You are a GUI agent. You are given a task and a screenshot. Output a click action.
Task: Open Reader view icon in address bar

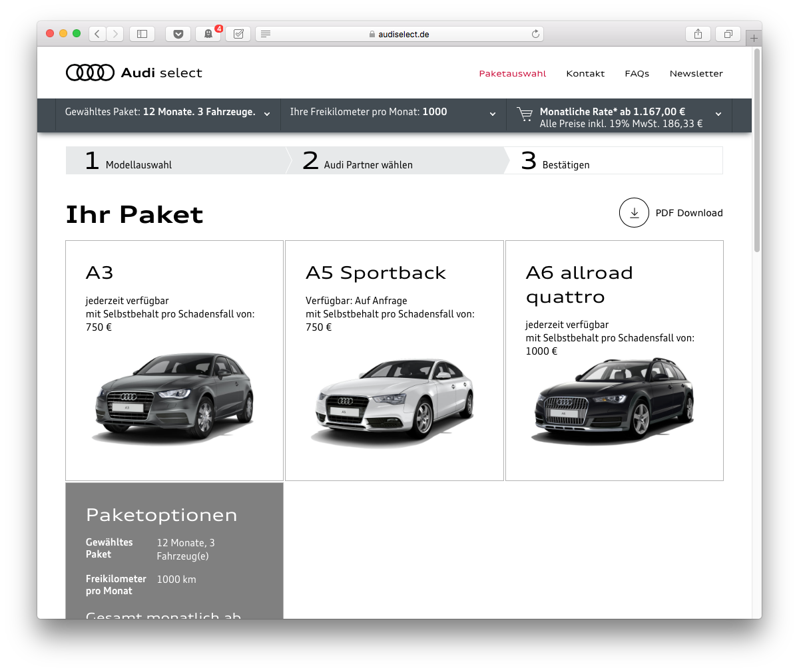click(266, 34)
